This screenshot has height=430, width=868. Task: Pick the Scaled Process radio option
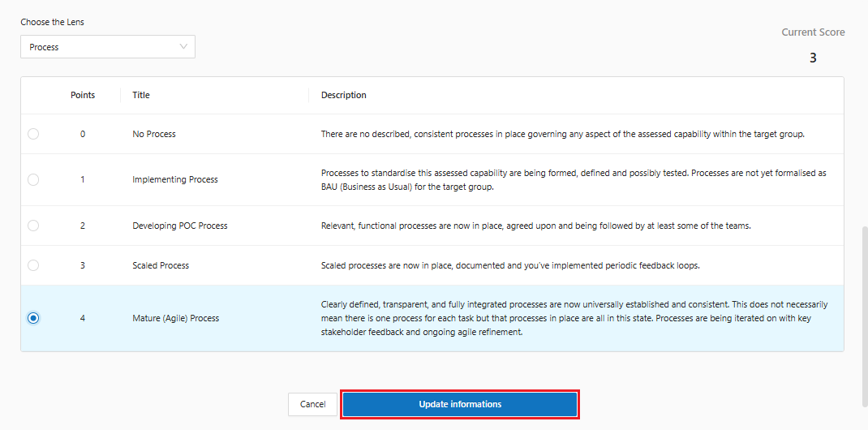(33, 265)
